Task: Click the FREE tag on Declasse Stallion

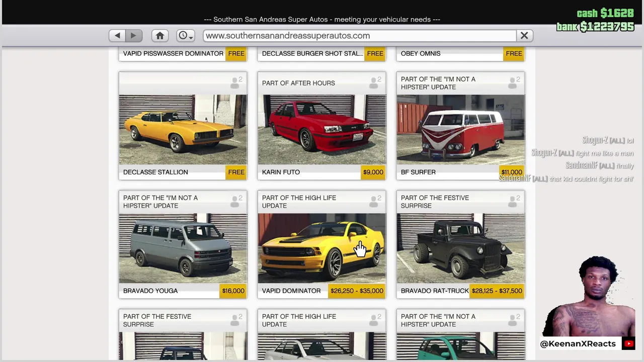Action: [x=236, y=172]
